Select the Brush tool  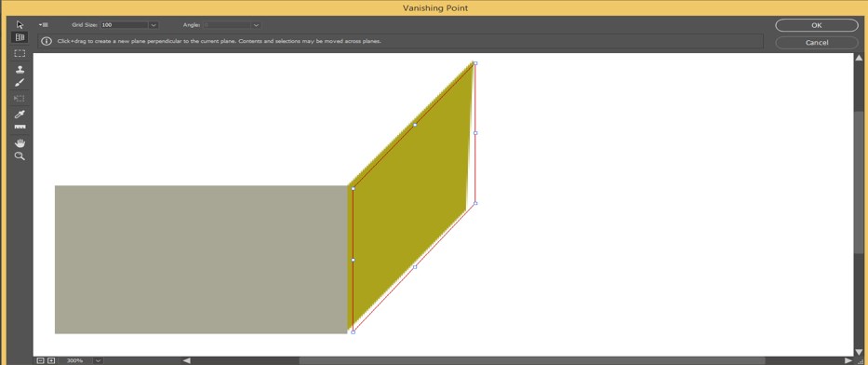point(20,83)
